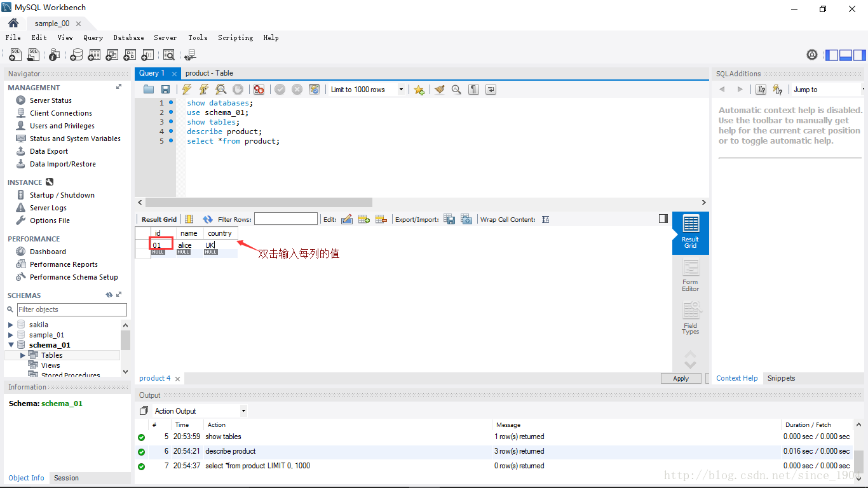Toggle continue-on-error script icon
The height and width of the screenshot is (488, 868).
click(259, 90)
